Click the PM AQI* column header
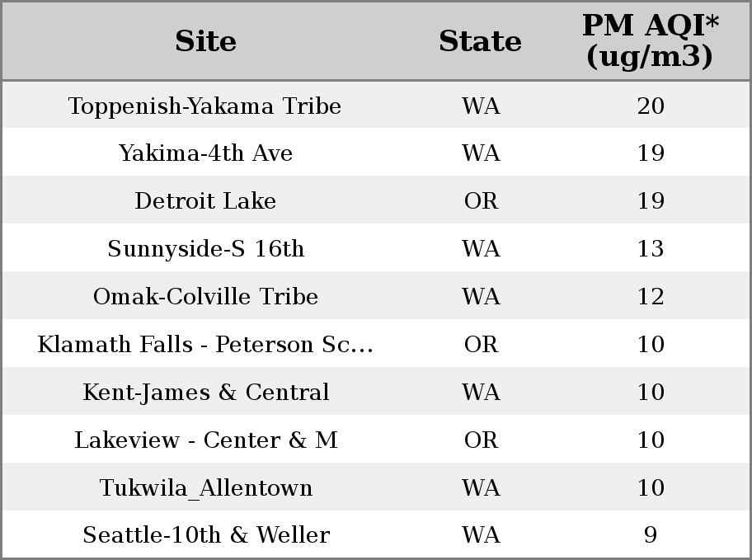Screen dimensions: 752x560 (x=651, y=40)
